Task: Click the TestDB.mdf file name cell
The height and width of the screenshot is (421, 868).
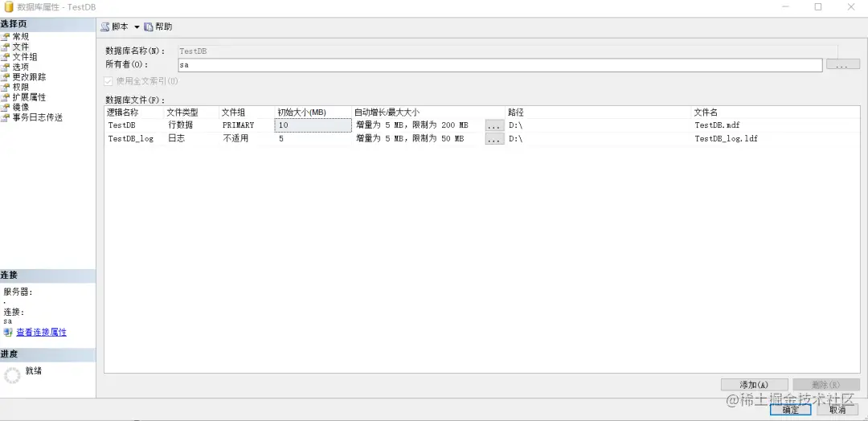Action: point(775,125)
